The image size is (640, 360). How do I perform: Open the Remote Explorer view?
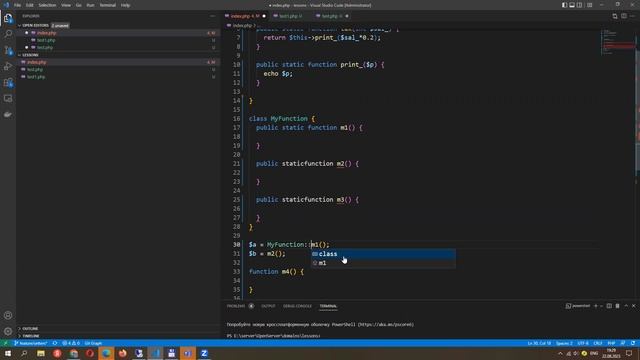click(8, 98)
